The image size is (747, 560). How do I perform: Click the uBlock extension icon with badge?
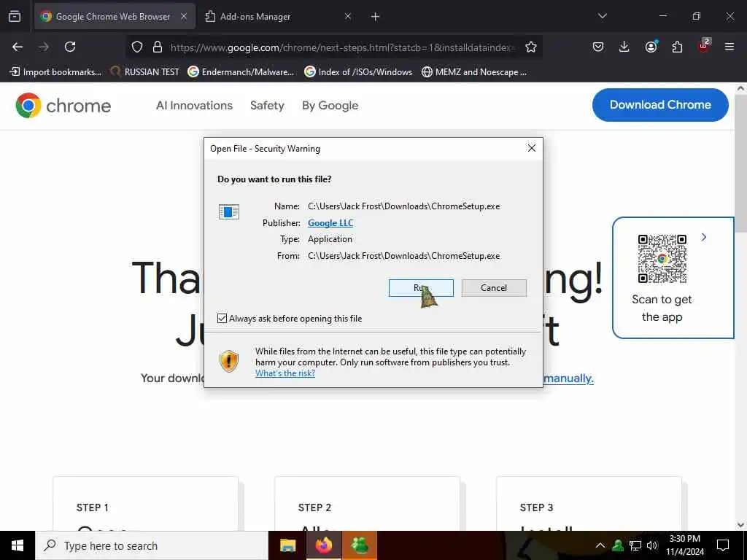point(704,46)
